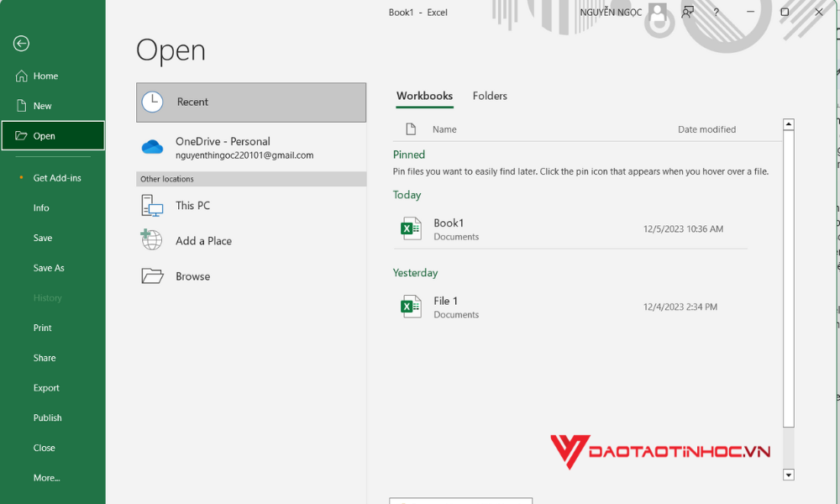
Task: Close the workbook via sidebar Close
Action: (x=52, y=448)
